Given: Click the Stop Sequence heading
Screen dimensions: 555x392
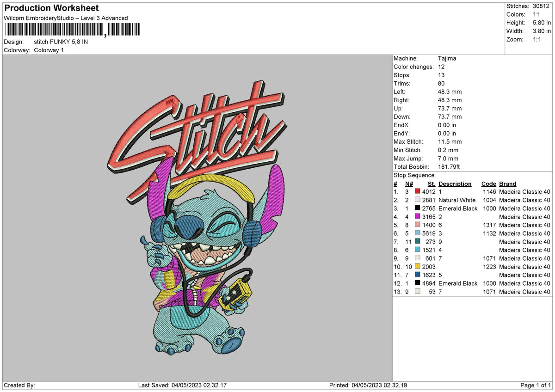Looking at the screenshot, I should pyautogui.click(x=415, y=175).
